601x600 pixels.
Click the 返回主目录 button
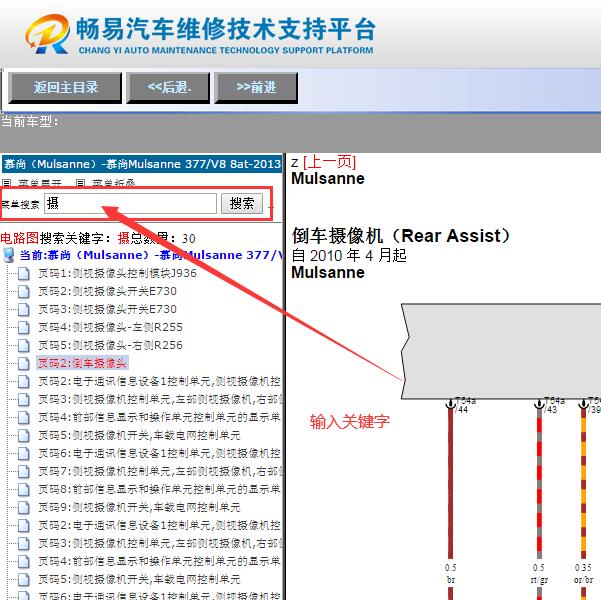(x=65, y=88)
